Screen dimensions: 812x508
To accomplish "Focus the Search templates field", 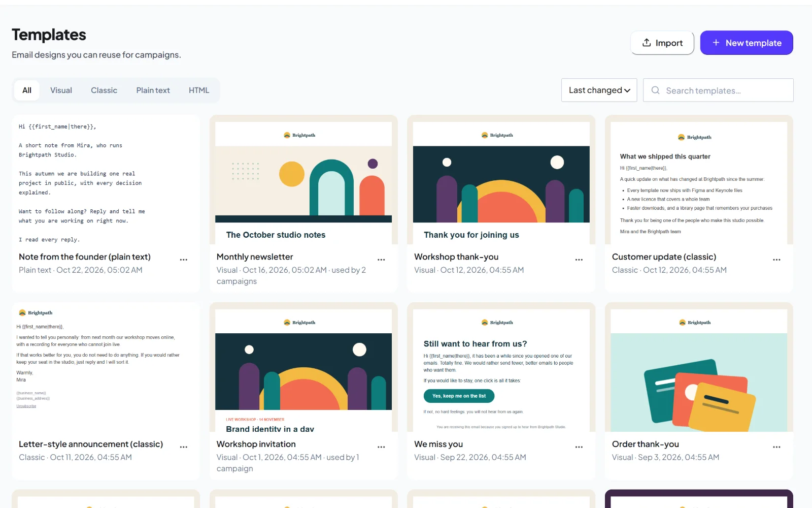I will [718, 90].
